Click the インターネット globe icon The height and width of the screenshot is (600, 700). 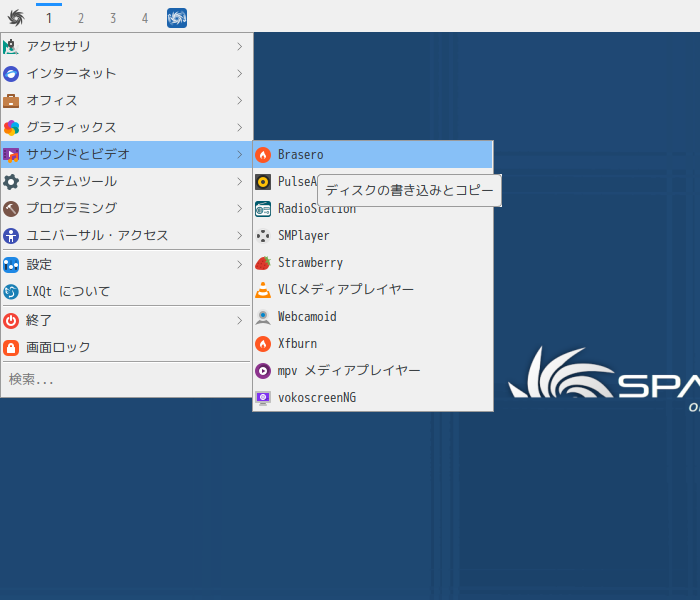11,74
